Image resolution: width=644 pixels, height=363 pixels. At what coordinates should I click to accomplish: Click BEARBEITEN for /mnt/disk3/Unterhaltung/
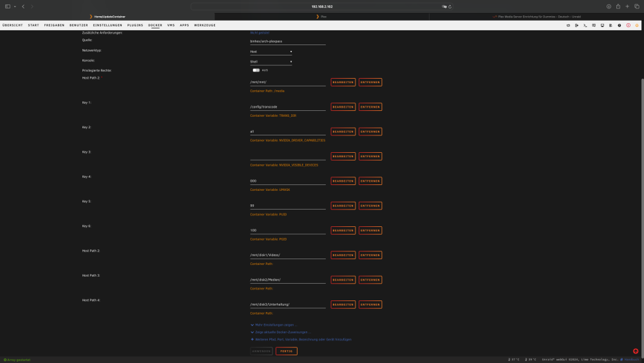(x=343, y=304)
